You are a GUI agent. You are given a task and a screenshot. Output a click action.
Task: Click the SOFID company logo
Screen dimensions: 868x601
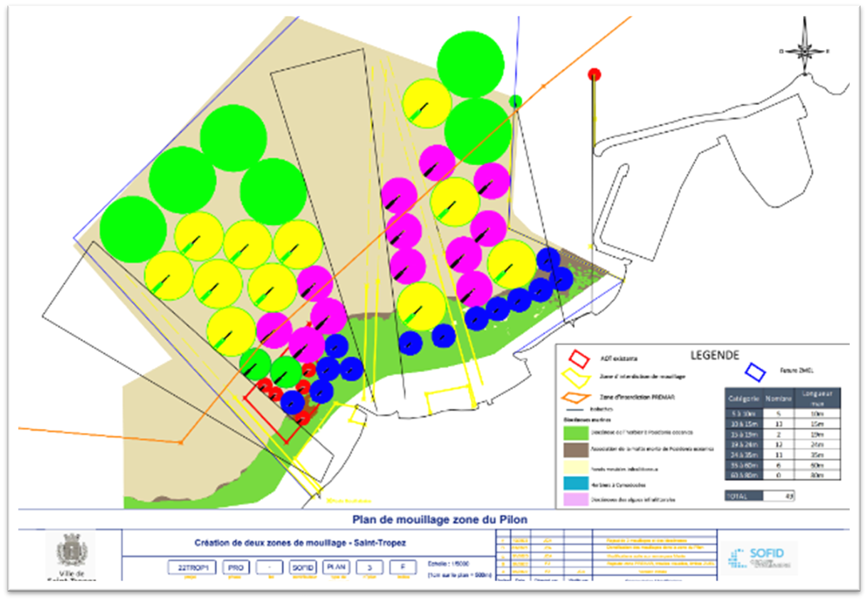[x=761, y=557]
